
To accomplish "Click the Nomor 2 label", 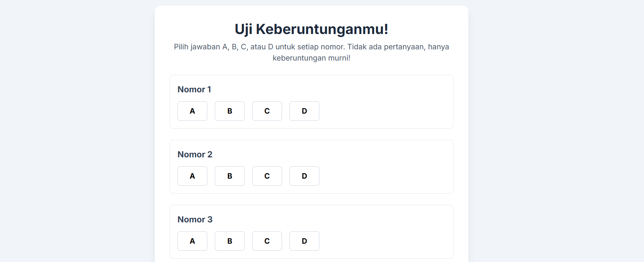I will [195, 154].
